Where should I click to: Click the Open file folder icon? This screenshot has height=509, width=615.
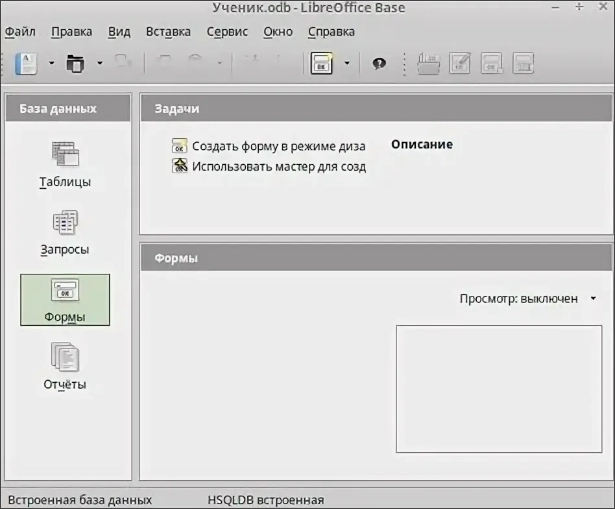(x=75, y=63)
